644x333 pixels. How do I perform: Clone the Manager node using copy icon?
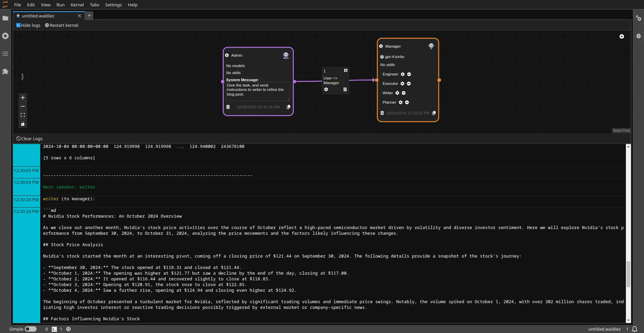(434, 113)
